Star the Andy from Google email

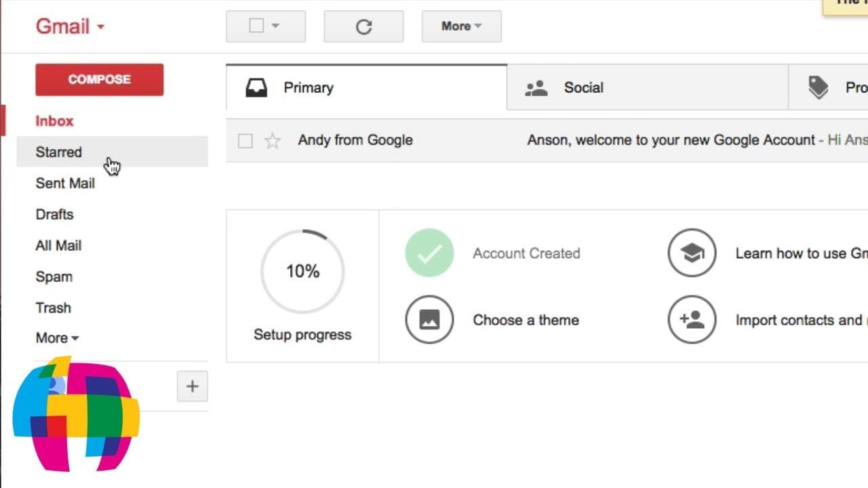pos(273,140)
